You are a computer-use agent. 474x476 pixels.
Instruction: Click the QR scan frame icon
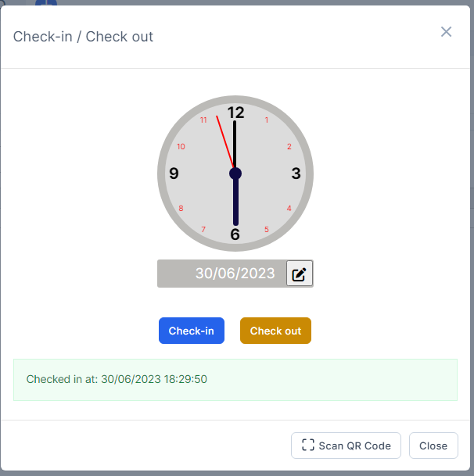[x=308, y=446]
